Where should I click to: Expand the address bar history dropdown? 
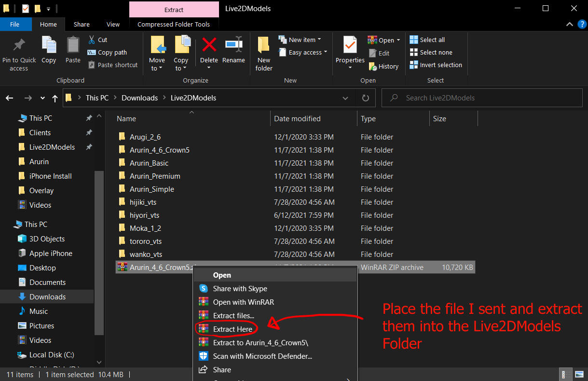point(345,98)
